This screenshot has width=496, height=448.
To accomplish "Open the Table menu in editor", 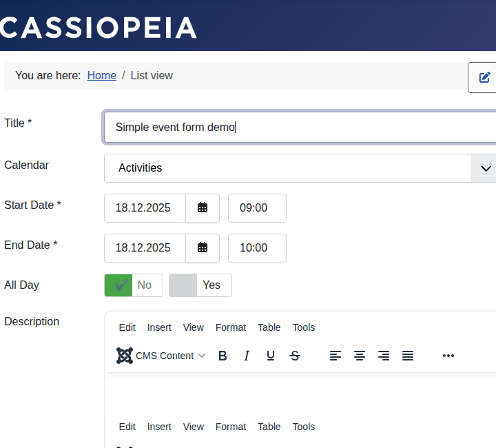I will coord(269,327).
